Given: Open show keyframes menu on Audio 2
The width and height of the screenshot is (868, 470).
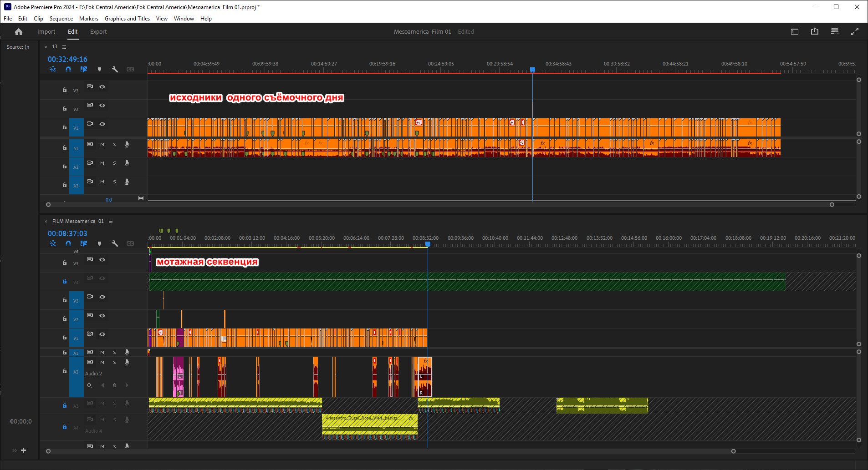Looking at the screenshot, I should pyautogui.click(x=90, y=385).
